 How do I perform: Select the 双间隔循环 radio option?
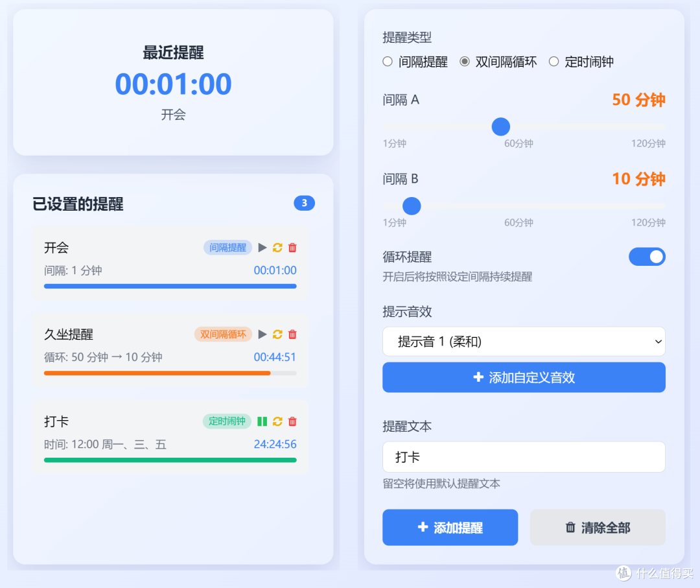[x=465, y=62]
